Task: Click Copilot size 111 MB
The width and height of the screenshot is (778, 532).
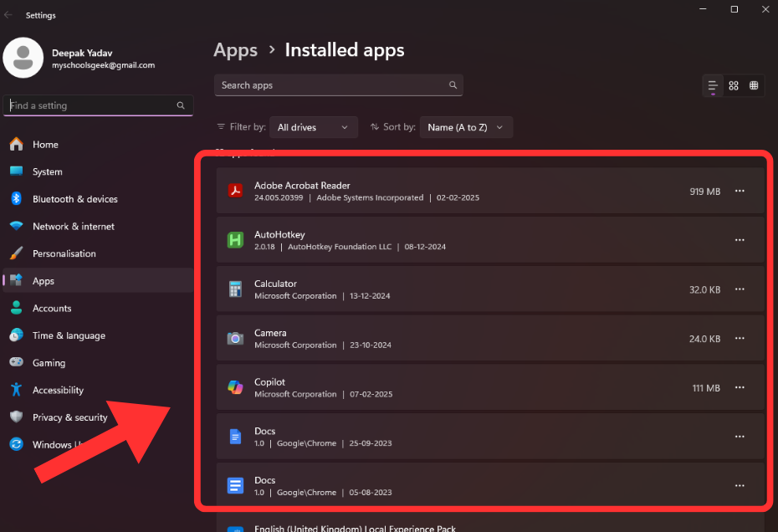Action: pos(706,387)
